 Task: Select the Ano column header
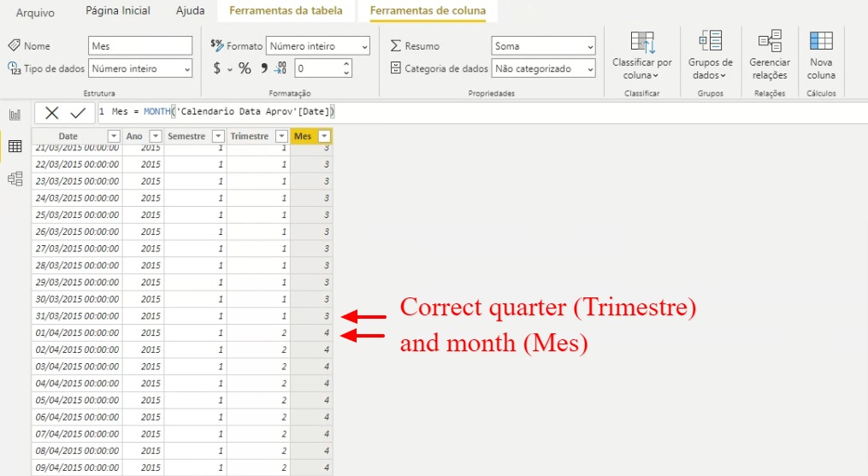coord(134,136)
